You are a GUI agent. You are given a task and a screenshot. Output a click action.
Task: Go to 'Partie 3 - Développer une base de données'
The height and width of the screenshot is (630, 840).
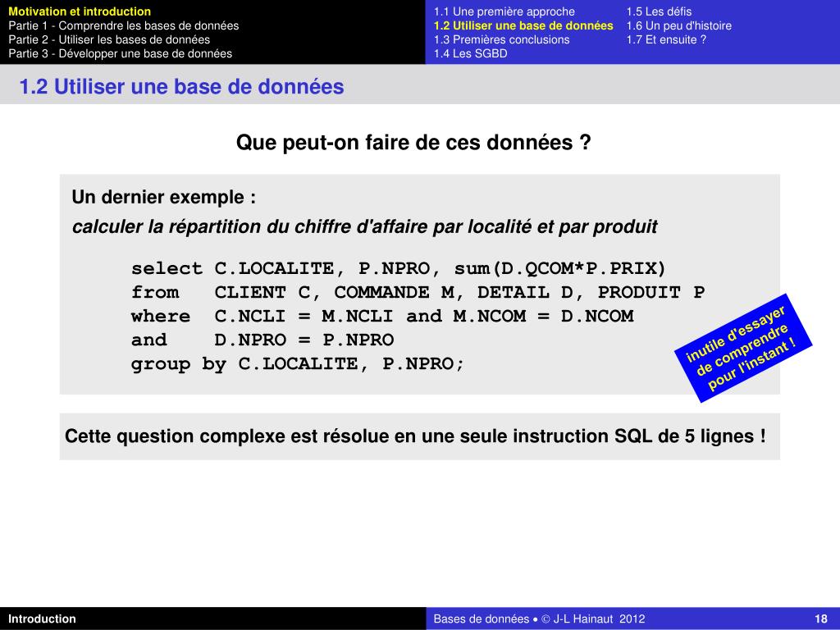pyautogui.click(x=121, y=53)
